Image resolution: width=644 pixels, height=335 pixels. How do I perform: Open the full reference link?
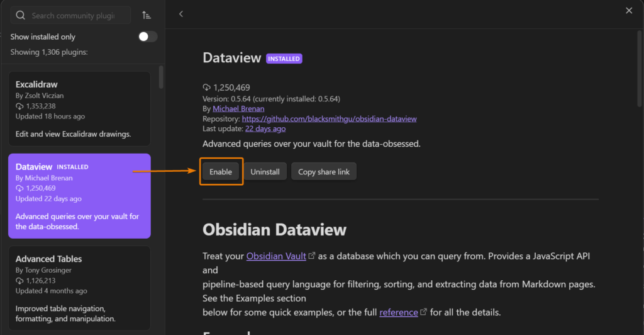(x=398, y=312)
